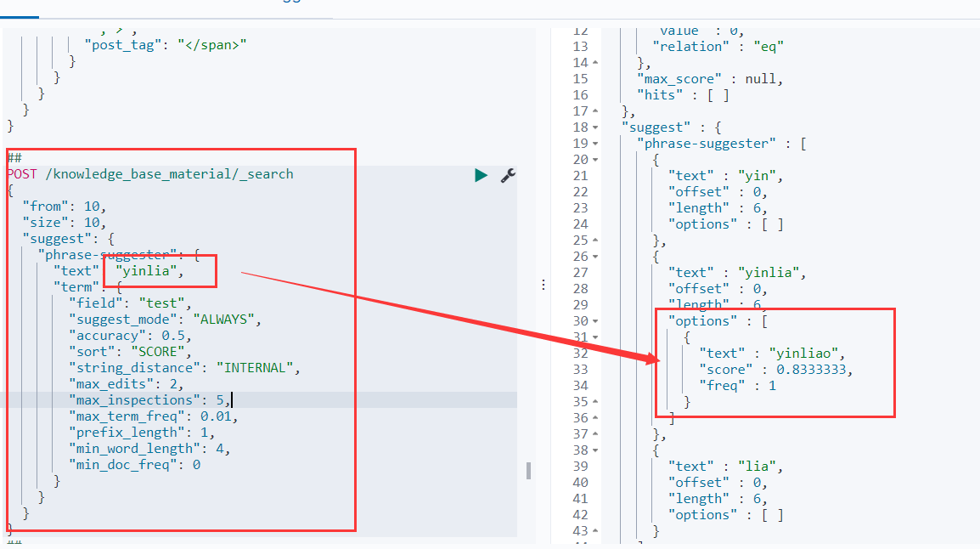The width and height of the screenshot is (980, 549).
Task: Open the wrench actions menu
Action: pyautogui.click(x=508, y=175)
